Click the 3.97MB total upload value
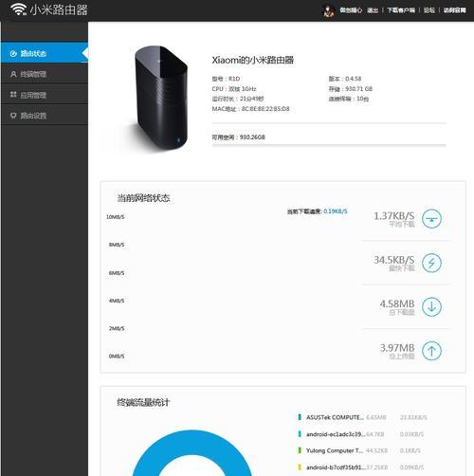Viewport: 474px width, 476px height. (x=397, y=348)
